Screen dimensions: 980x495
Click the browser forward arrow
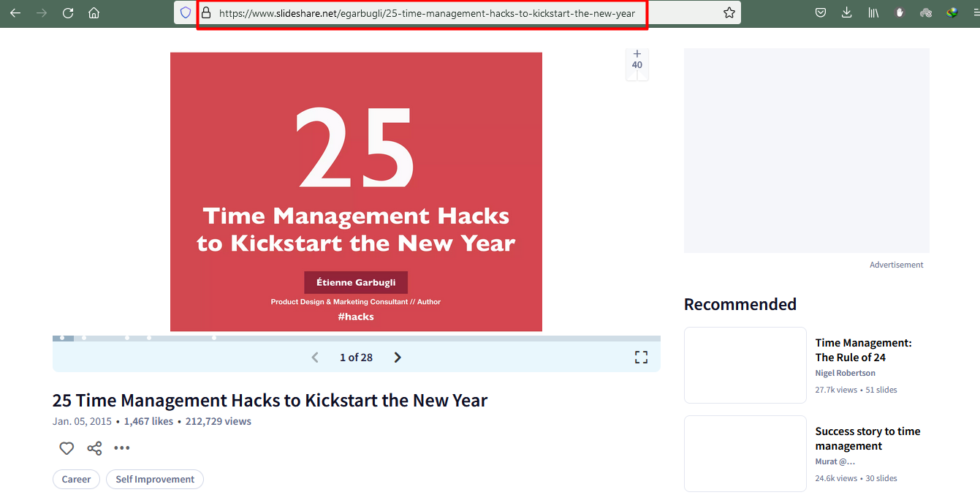[x=42, y=13]
